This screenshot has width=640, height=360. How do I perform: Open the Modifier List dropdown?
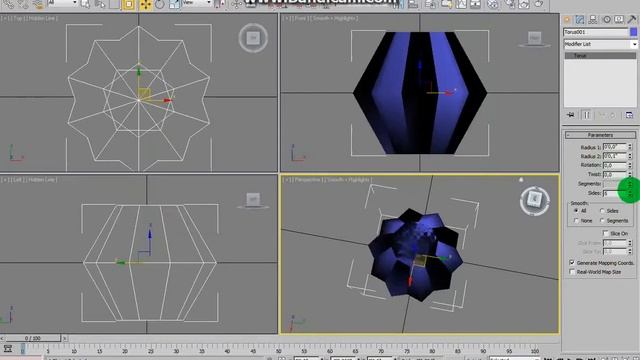pyautogui.click(x=600, y=44)
